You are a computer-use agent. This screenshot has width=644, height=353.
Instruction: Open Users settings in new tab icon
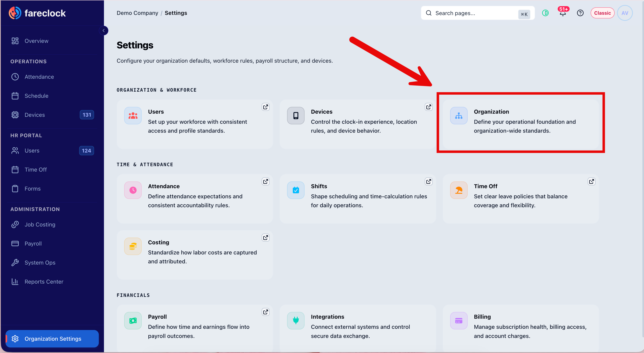(265, 107)
